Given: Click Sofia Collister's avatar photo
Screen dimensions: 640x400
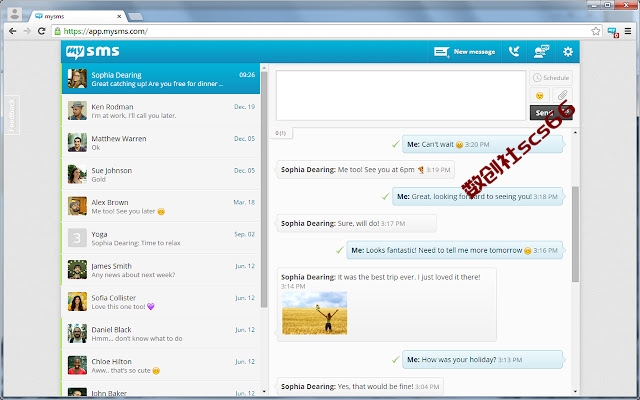Looking at the screenshot, I should click(77, 302).
